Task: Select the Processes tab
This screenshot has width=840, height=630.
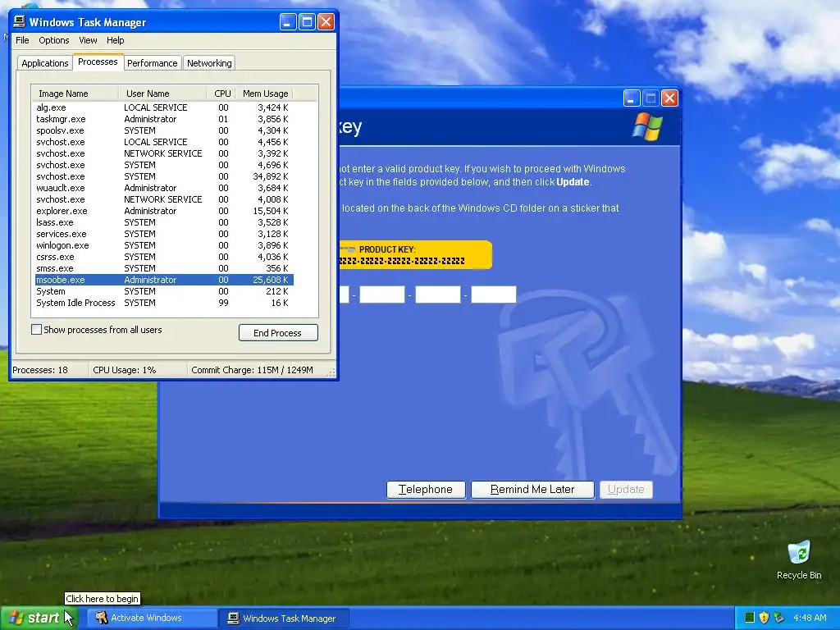Action: [98, 62]
